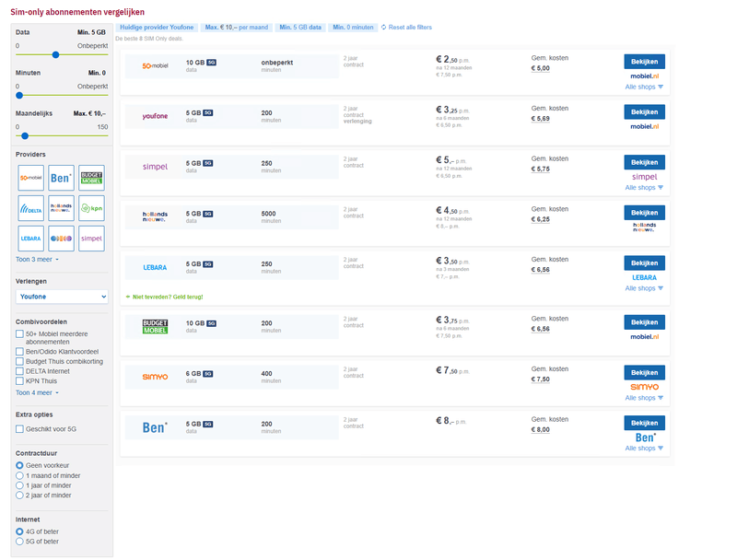737x560 pixels.
Task: Tick the KPN Thuis checkbox
Action: point(19,381)
